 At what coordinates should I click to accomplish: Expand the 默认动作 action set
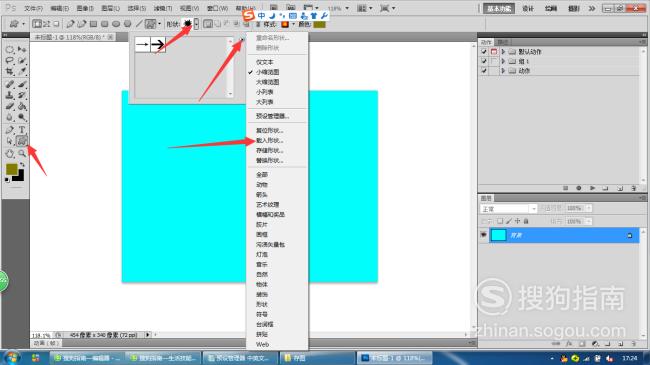click(503, 51)
